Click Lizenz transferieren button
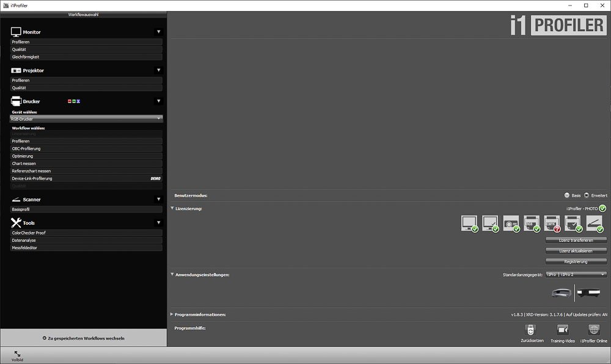611x364 pixels. [576, 240]
